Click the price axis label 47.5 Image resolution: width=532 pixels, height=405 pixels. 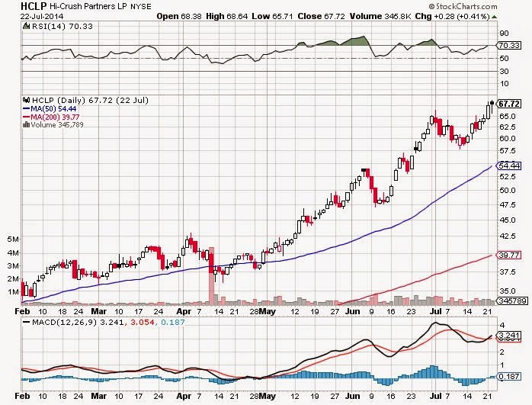pos(508,204)
